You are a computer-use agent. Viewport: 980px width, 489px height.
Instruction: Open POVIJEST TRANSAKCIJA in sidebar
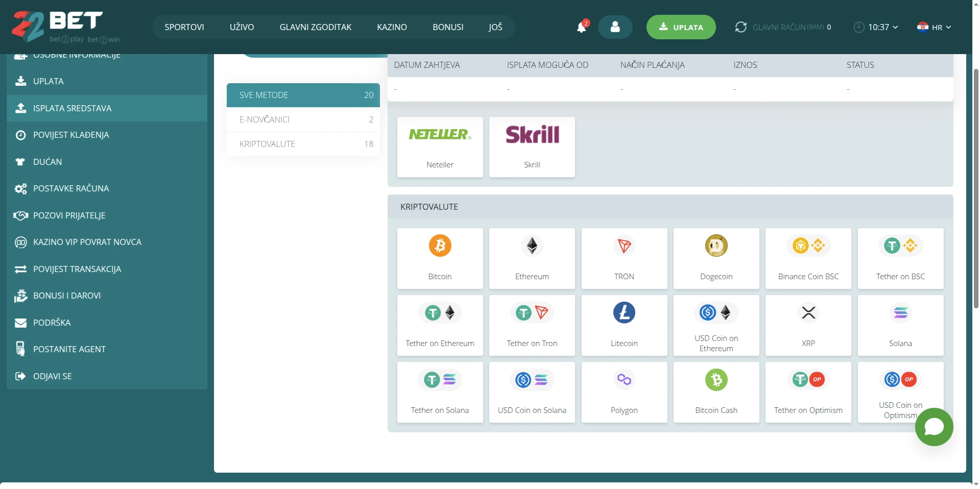pyautogui.click(x=77, y=269)
